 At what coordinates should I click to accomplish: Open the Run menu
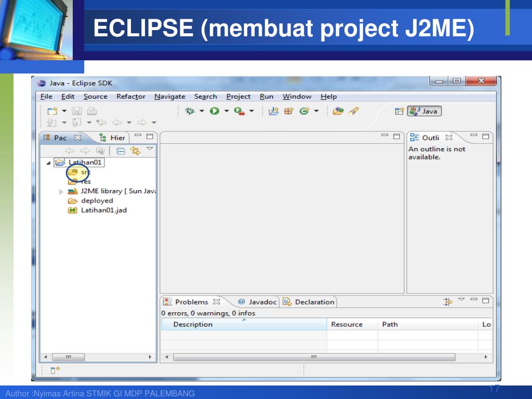coord(267,96)
